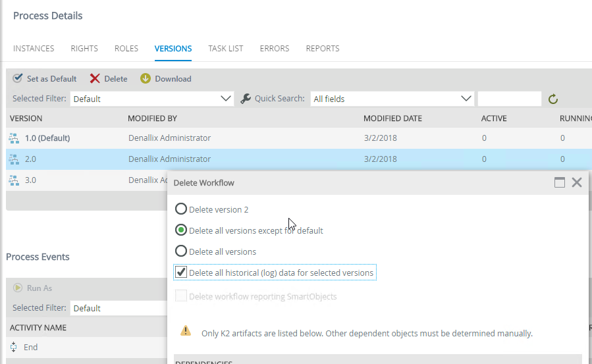Click the Run As play icon

(x=18, y=288)
